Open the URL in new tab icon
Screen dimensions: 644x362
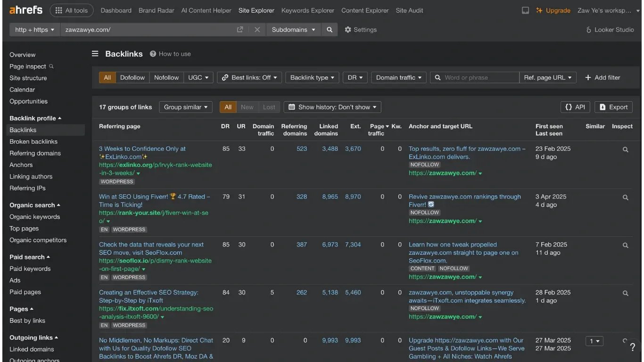coord(240,30)
